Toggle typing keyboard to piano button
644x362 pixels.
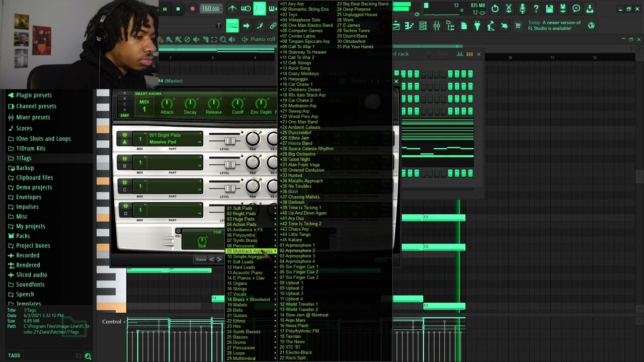(232, 26)
